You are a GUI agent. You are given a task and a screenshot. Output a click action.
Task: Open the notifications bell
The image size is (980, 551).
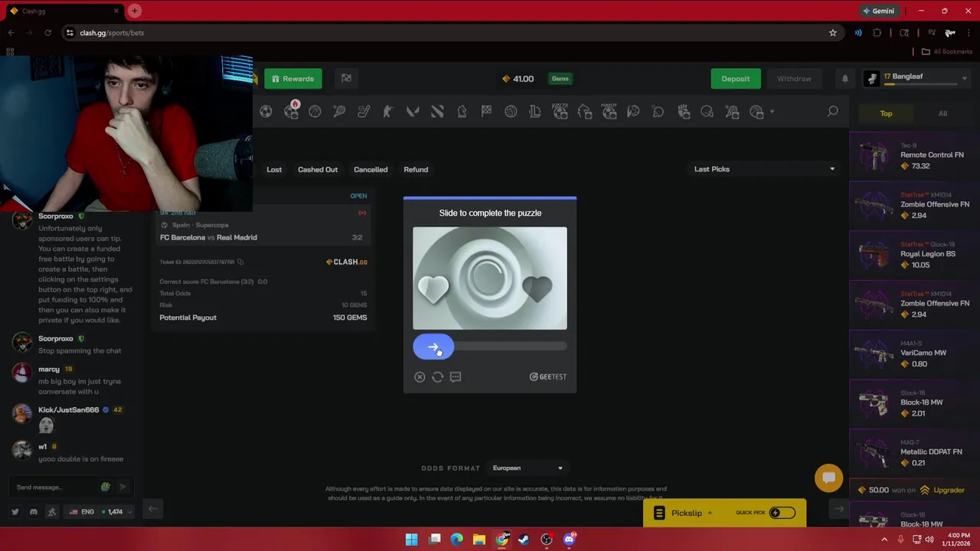pos(845,79)
